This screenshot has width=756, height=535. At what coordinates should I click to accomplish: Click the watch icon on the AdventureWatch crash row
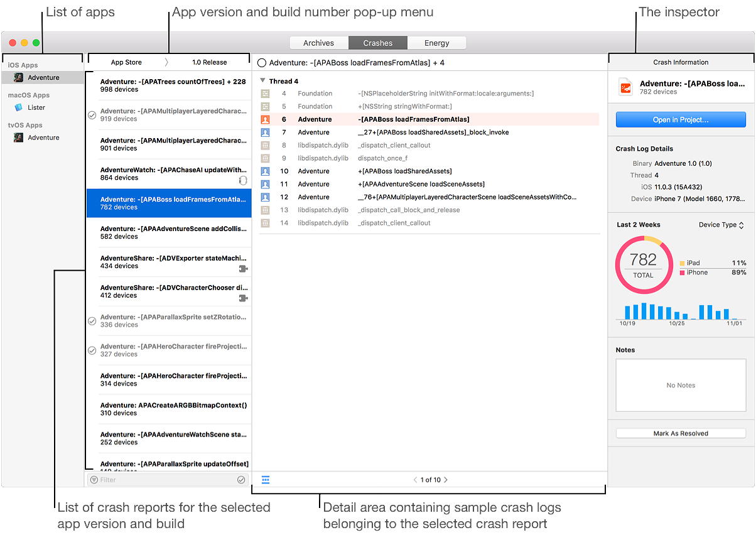[243, 180]
